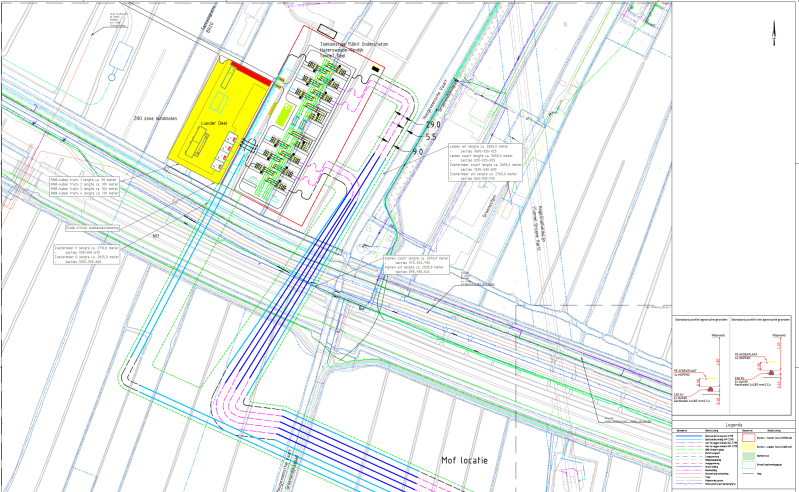Select the IJsselmeer lengte annotation box
Viewport: 799px width, 492px height.
click(x=87, y=255)
